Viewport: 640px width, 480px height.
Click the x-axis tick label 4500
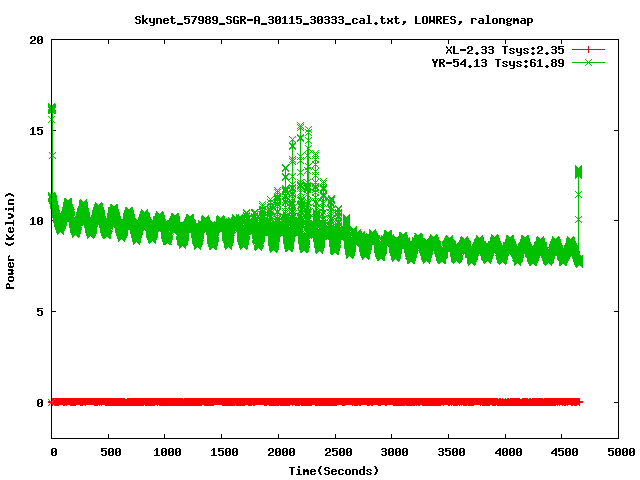[x=564, y=452]
